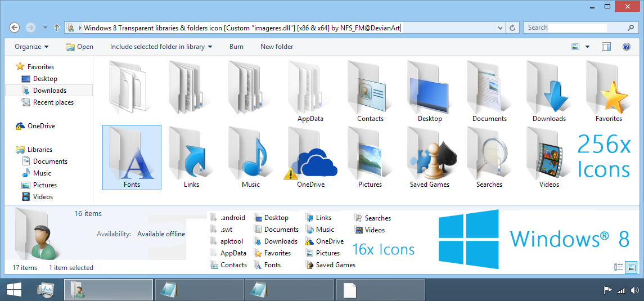Click the Back navigation arrow

tap(15, 28)
